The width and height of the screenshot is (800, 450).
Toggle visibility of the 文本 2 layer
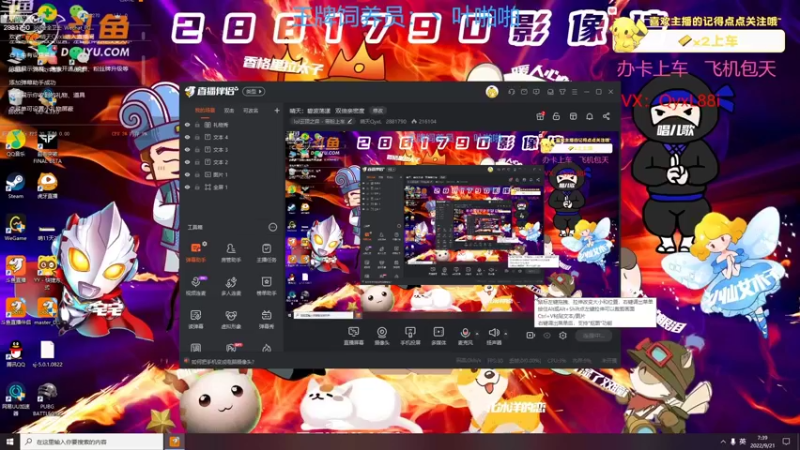(187, 162)
